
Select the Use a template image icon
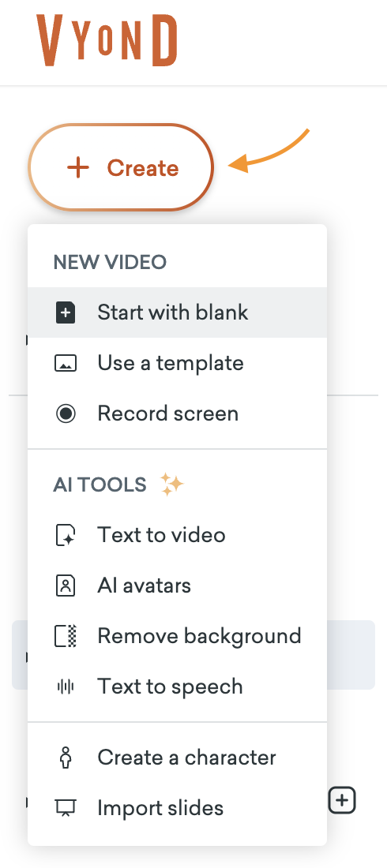click(x=66, y=364)
